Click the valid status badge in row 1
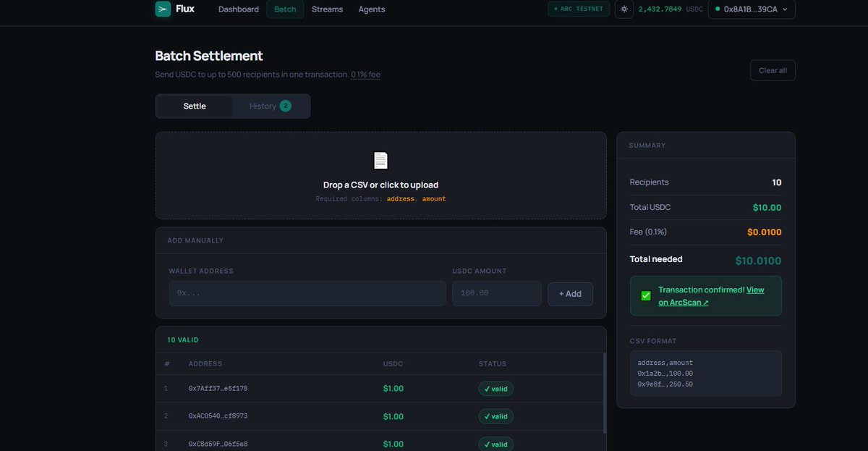868x451 pixels. click(496, 389)
